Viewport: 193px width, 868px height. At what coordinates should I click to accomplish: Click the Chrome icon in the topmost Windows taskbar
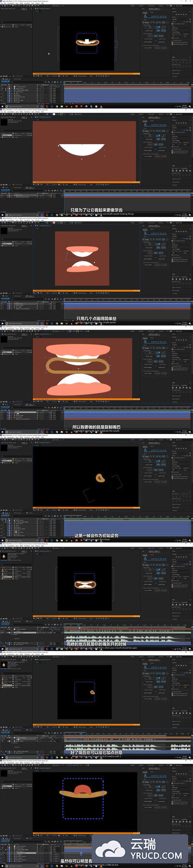point(57,106)
